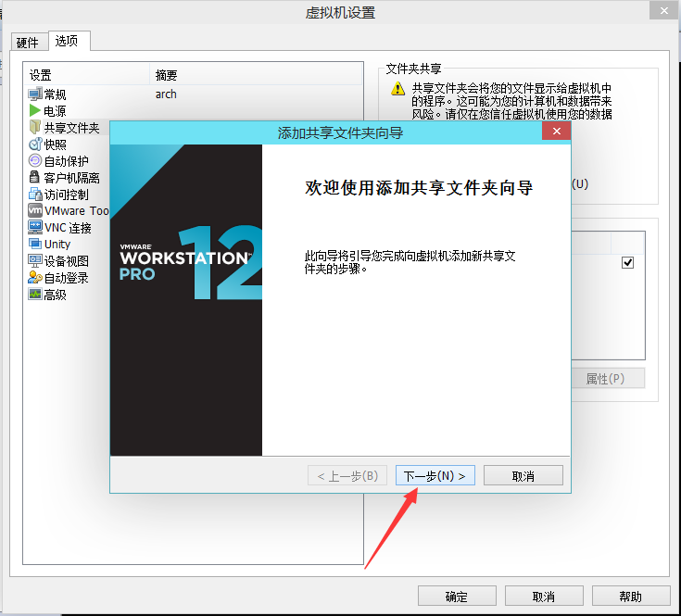The height and width of the screenshot is (616, 681).
Task: Select the 客户机隔离 lock icon
Action: pyautogui.click(x=35, y=178)
